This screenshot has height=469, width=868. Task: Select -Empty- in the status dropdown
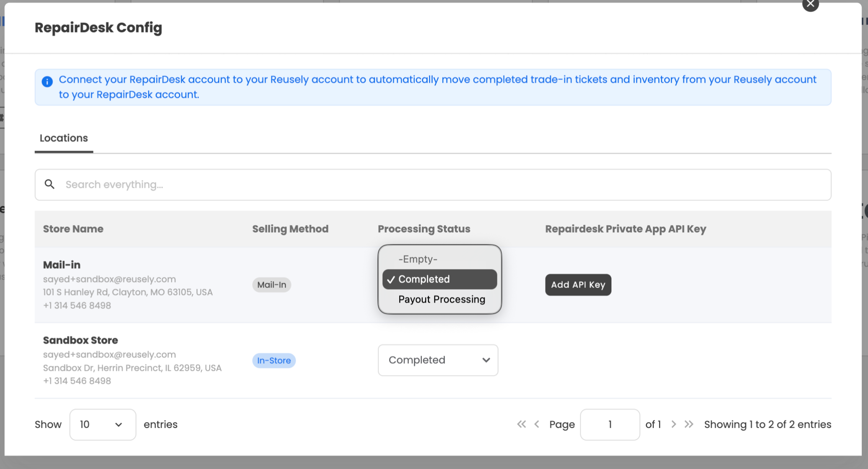coord(439,259)
